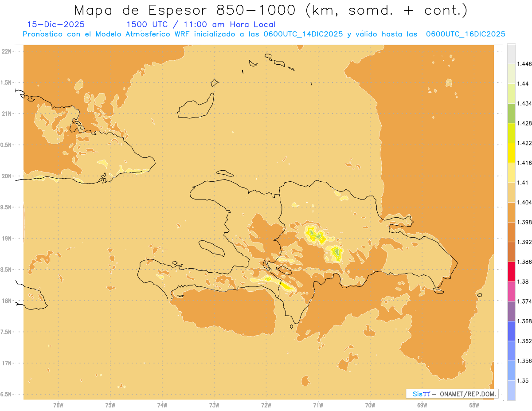Click legend value '1.35'

click(x=523, y=380)
